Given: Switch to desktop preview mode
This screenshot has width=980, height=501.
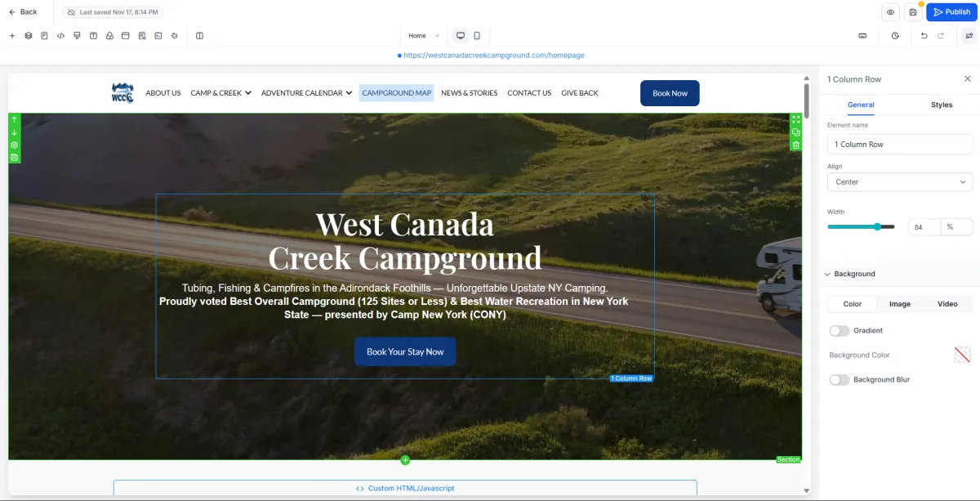Looking at the screenshot, I should (x=461, y=36).
